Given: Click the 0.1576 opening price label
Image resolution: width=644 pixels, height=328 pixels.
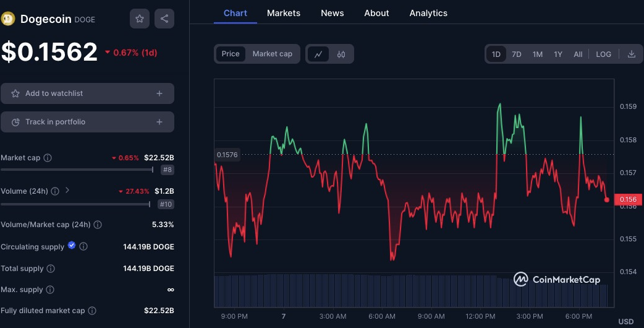Looking at the screenshot, I should 227,155.
